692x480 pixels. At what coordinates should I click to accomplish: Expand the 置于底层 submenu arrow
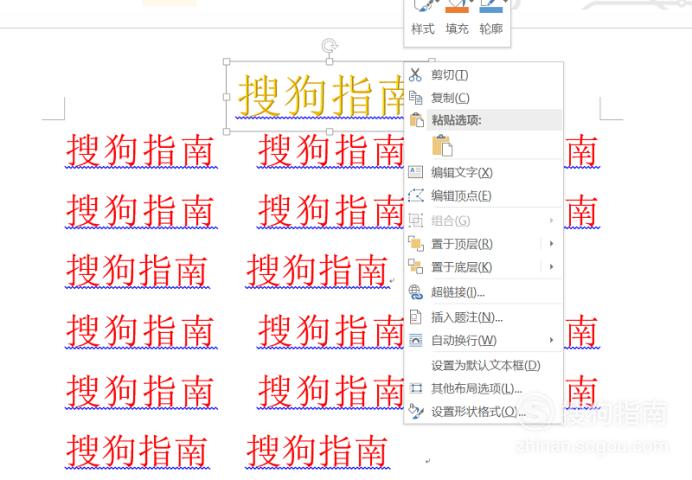(551, 266)
